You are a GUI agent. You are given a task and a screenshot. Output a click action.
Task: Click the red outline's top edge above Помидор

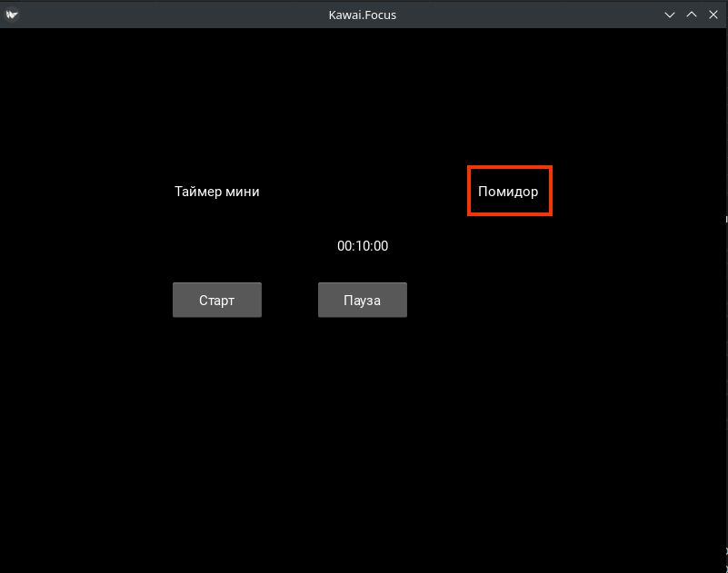509,167
